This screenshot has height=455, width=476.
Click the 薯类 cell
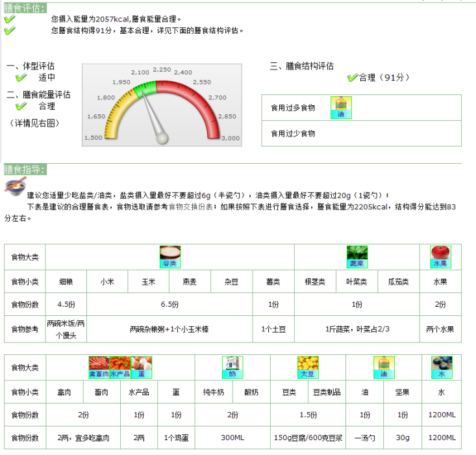tap(273, 281)
